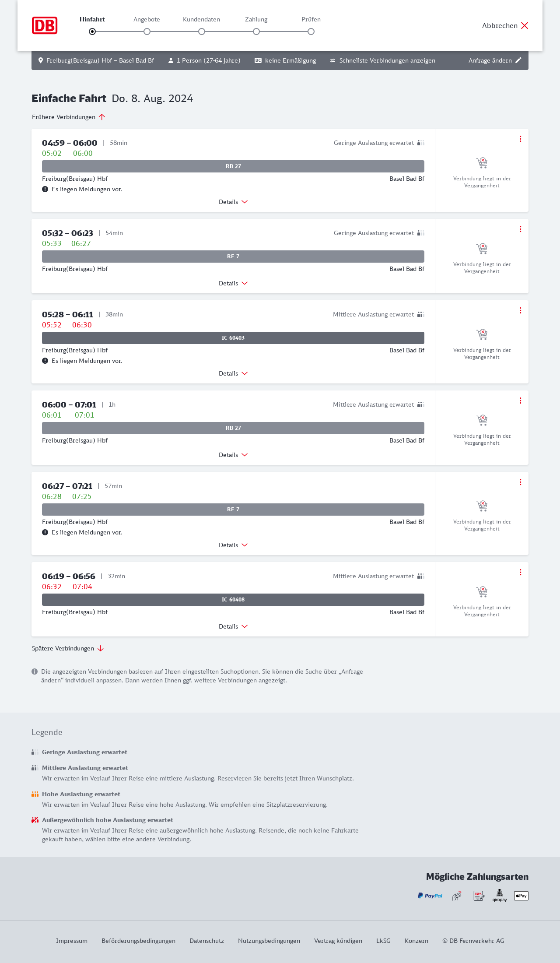Click the IC 60403 train bar
This screenshot has width=560, height=963.
click(233, 338)
